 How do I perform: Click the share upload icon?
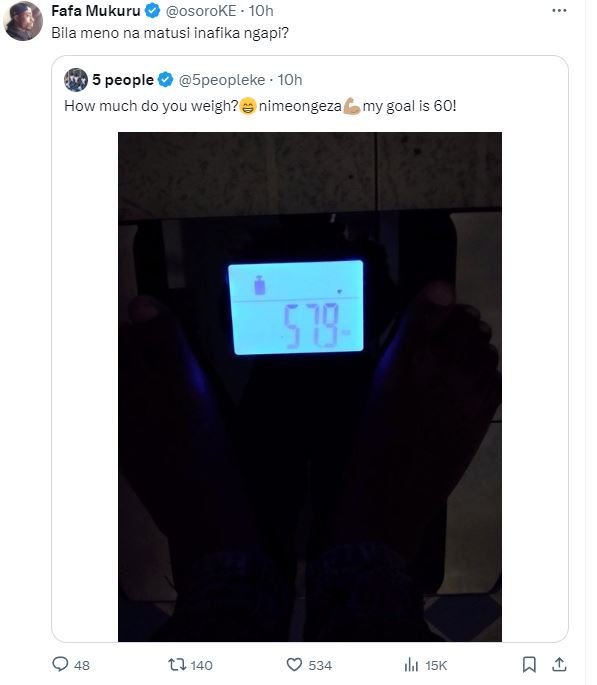pyautogui.click(x=559, y=664)
